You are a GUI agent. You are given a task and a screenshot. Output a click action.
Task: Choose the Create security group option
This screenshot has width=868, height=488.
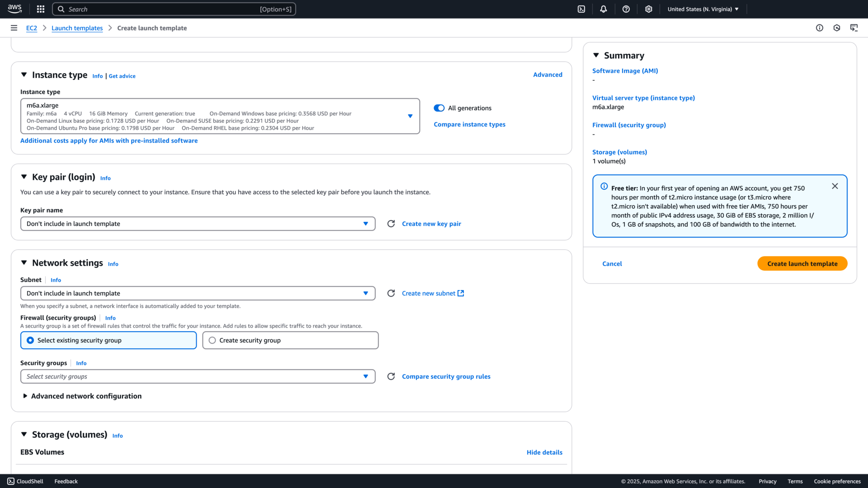click(290, 340)
